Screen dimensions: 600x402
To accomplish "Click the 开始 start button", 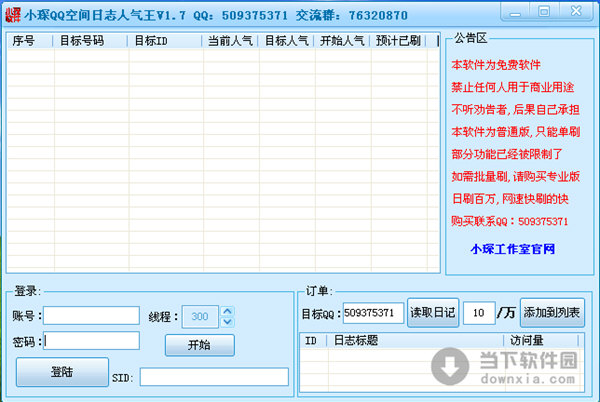I will [x=200, y=345].
